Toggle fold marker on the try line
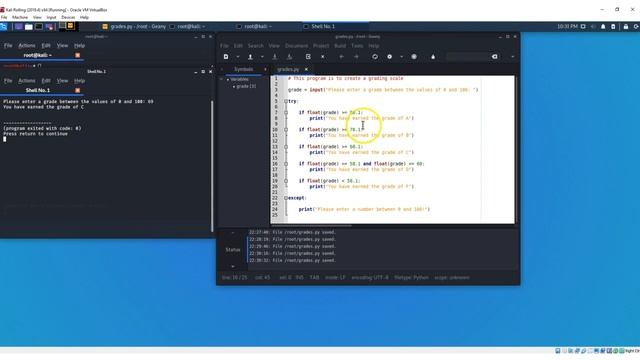Viewport: 640px width, 360px height. point(286,101)
